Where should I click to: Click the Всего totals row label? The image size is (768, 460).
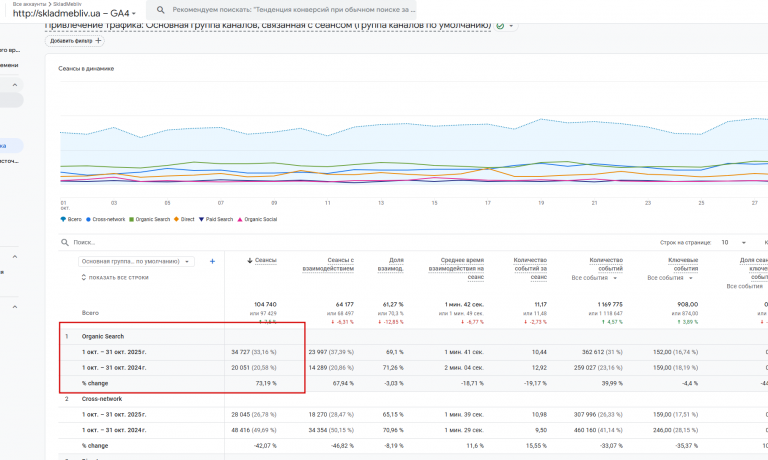(90, 313)
